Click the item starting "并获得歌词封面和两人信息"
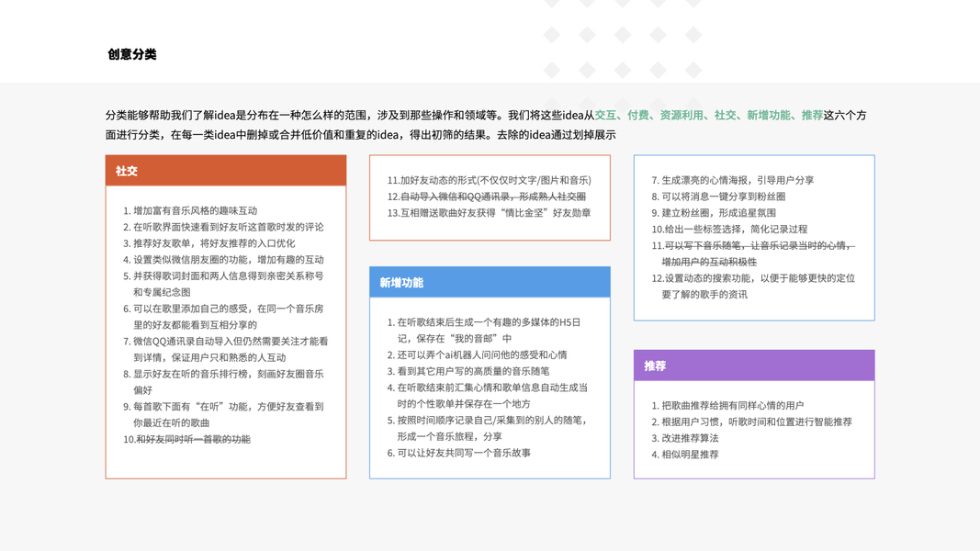 [x=223, y=284]
